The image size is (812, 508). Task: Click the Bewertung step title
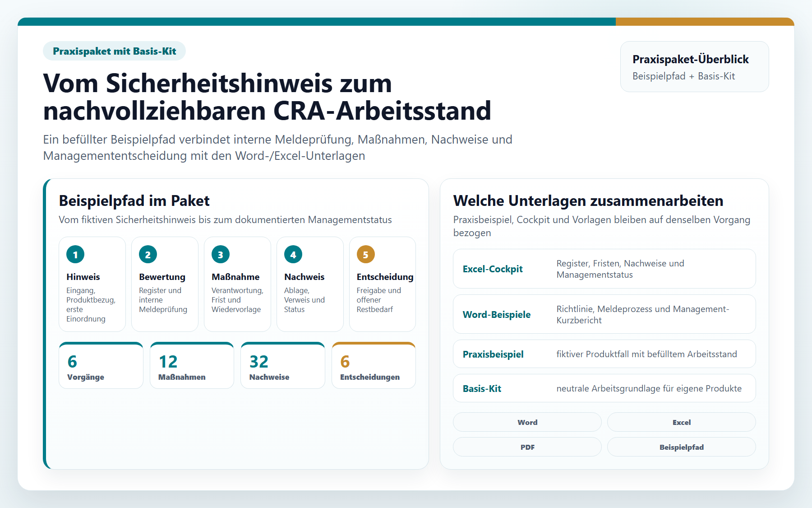pyautogui.click(x=162, y=277)
